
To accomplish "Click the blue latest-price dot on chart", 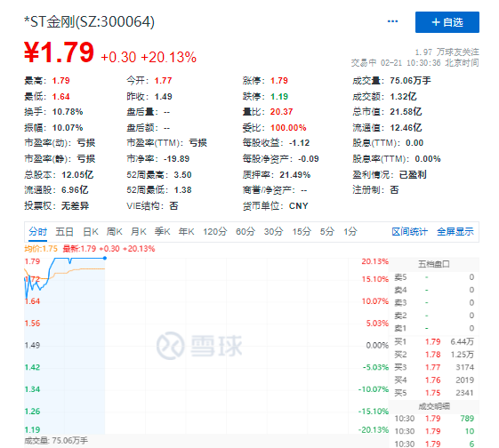I will tap(105, 258).
